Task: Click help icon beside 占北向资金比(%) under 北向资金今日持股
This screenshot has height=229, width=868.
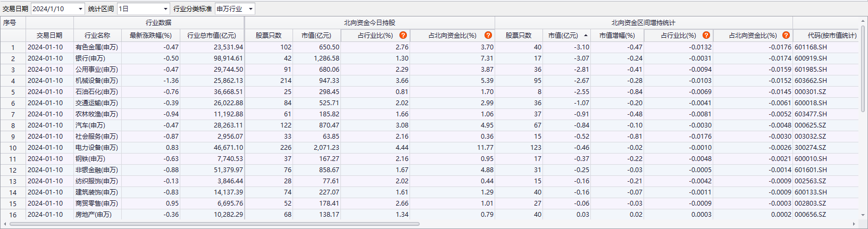Action: [488, 35]
